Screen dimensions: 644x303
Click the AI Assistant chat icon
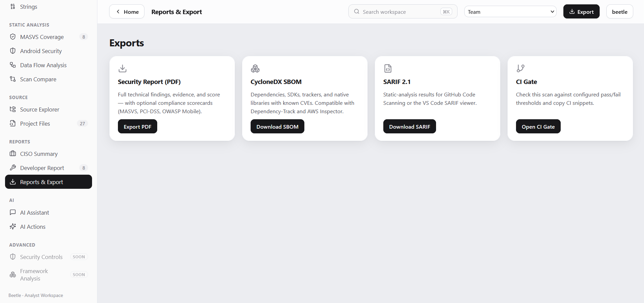pos(13,212)
